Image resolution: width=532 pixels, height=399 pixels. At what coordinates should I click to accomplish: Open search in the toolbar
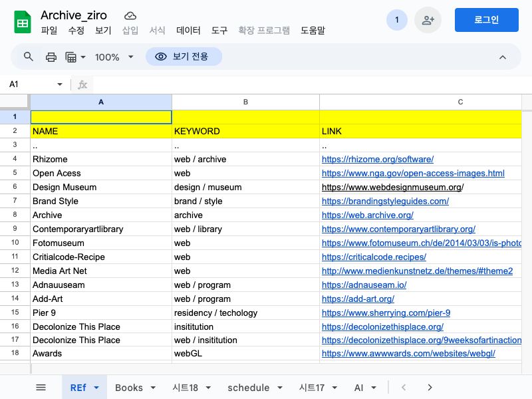[29, 57]
